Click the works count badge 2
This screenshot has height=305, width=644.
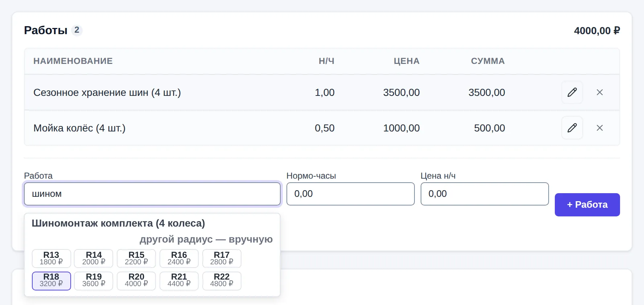point(77,30)
